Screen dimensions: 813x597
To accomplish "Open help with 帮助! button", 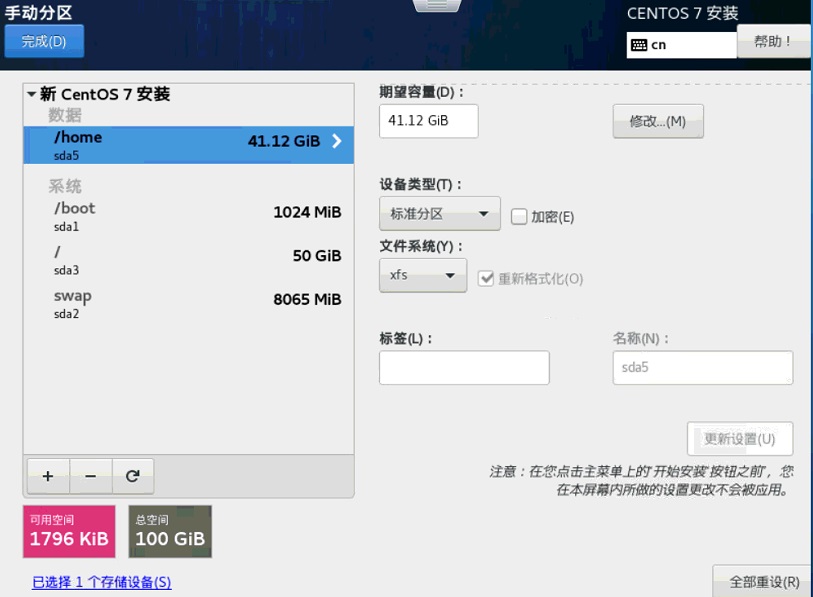I will [773, 41].
